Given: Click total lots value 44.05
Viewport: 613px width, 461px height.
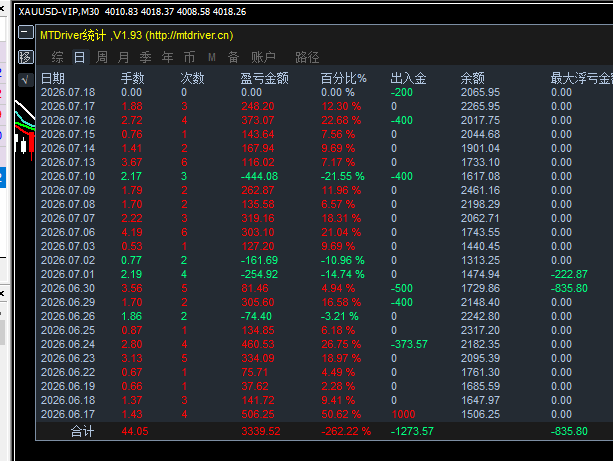Looking at the screenshot, I should 135,431.
